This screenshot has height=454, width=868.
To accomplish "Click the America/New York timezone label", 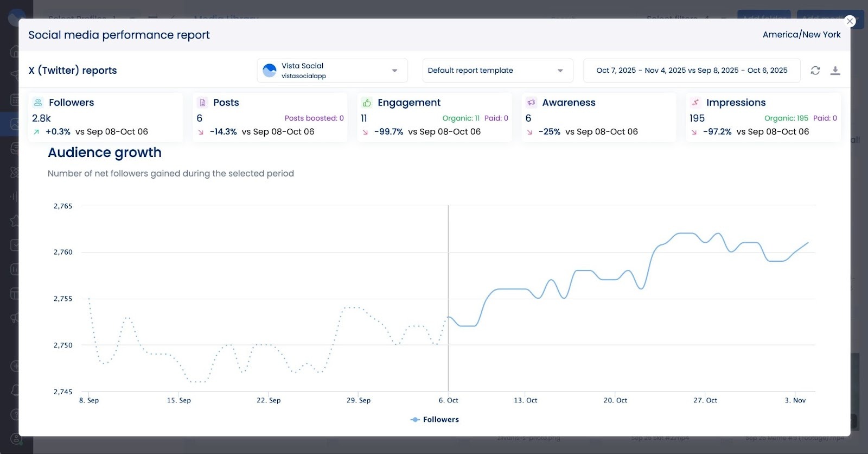I will [801, 35].
